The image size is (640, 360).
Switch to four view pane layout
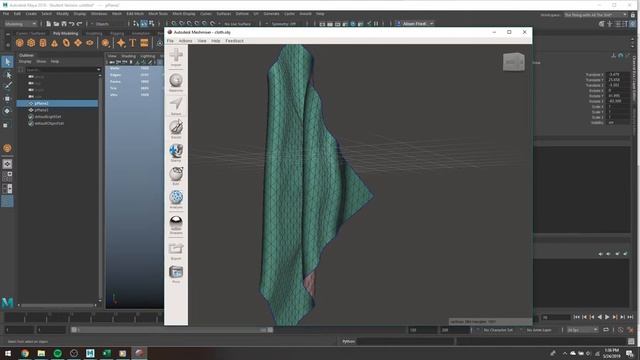coord(7,176)
